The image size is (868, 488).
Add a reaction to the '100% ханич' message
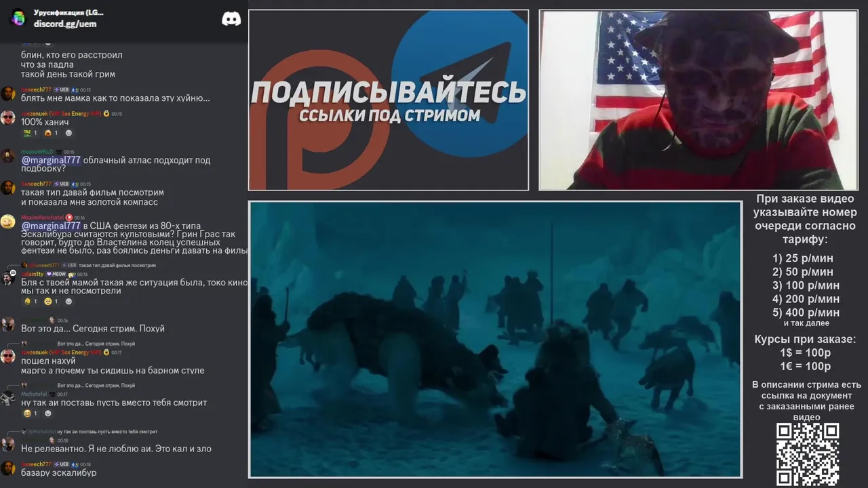click(x=68, y=133)
